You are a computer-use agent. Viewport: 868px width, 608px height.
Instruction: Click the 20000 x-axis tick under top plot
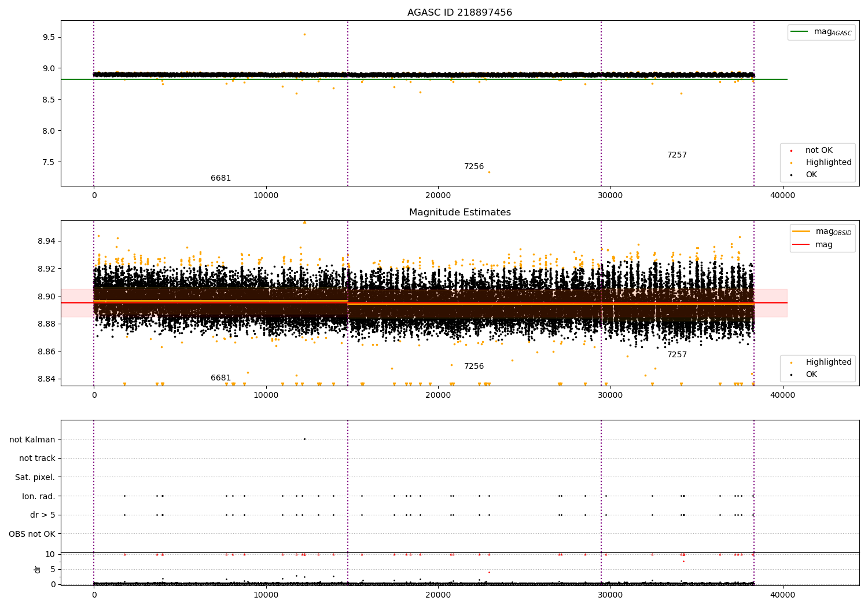point(438,196)
